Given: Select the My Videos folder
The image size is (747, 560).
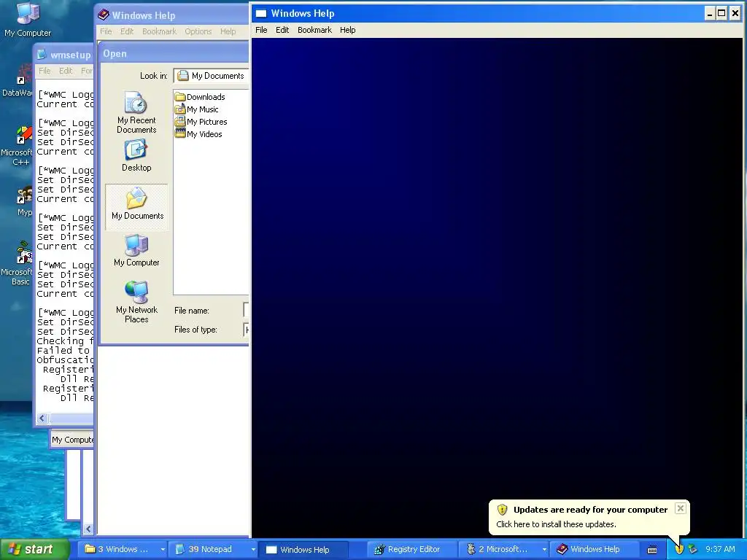Looking at the screenshot, I should coord(198,134).
